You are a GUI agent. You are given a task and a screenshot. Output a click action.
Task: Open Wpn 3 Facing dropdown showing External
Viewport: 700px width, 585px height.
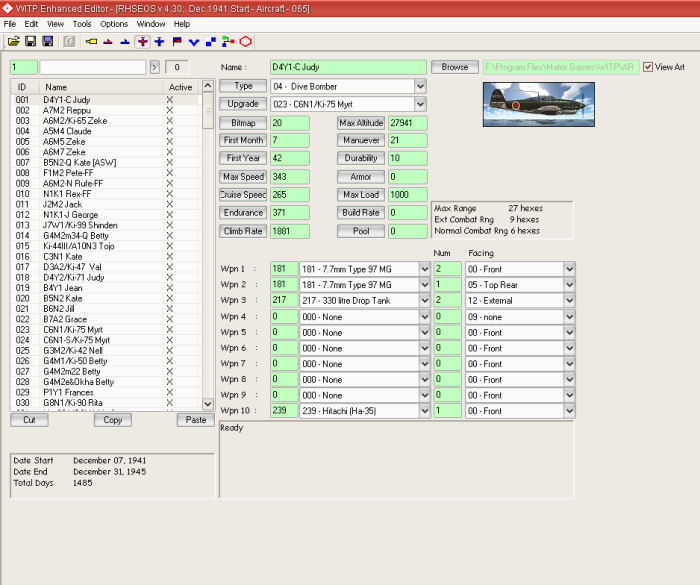pyautogui.click(x=569, y=300)
